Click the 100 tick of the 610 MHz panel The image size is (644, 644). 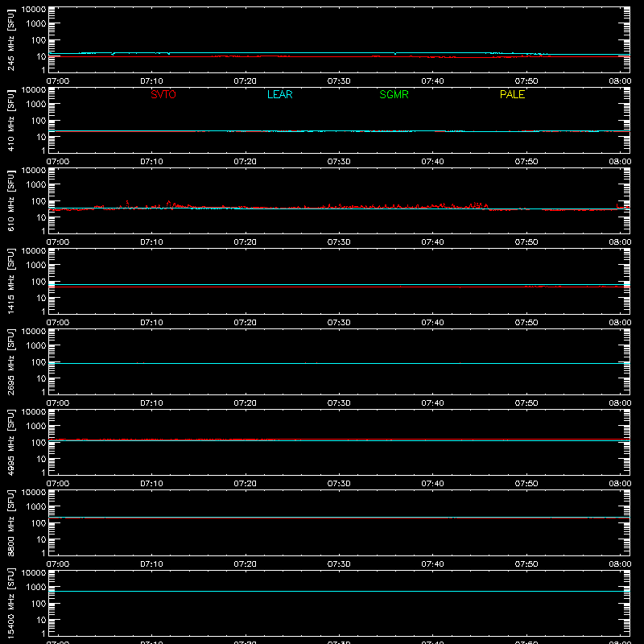[39, 201]
